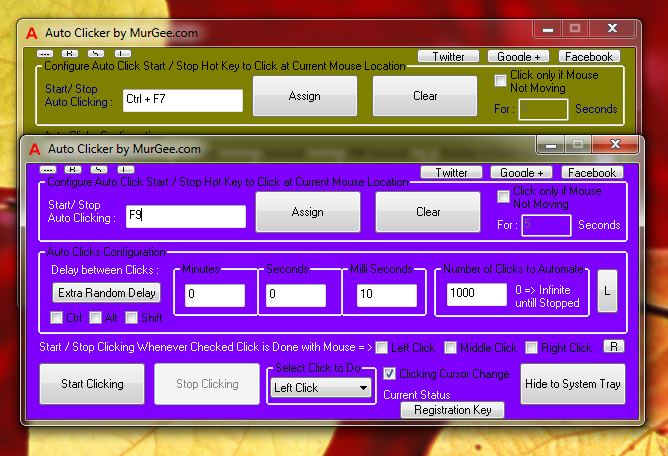This screenshot has width=668, height=456.
Task: Click the Minutes delay field
Action: coord(215,295)
